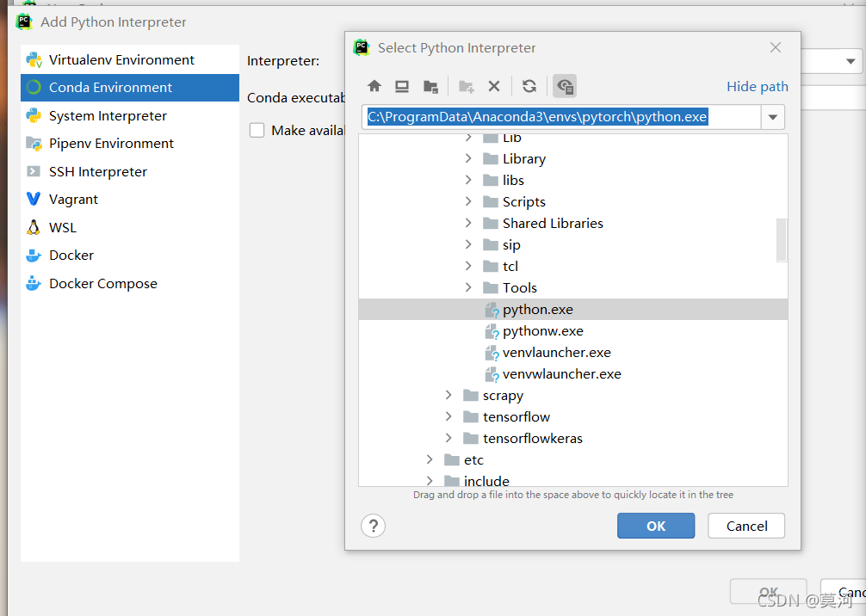Image resolution: width=866 pixels, height=616 pixels.
Task: Click the interpreter path text field
Action: [561, 117]
